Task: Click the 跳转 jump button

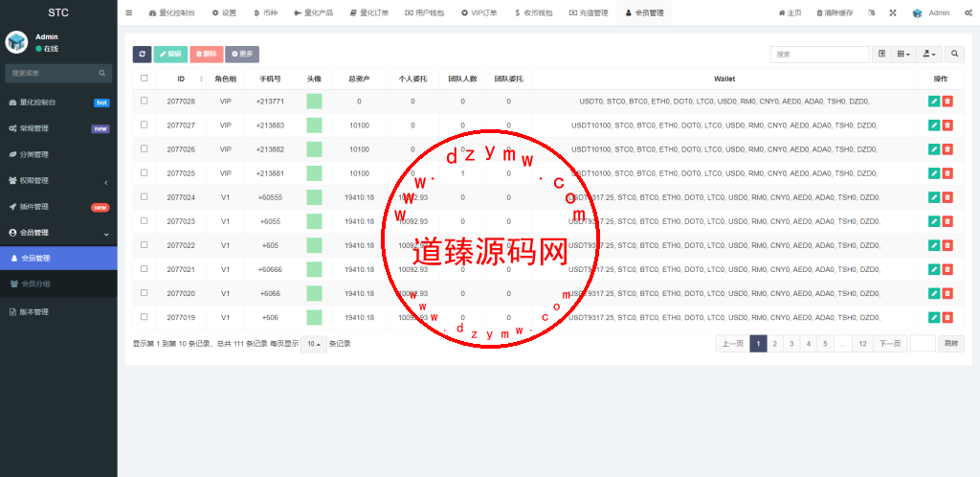Action: click(x=951, y=344)
